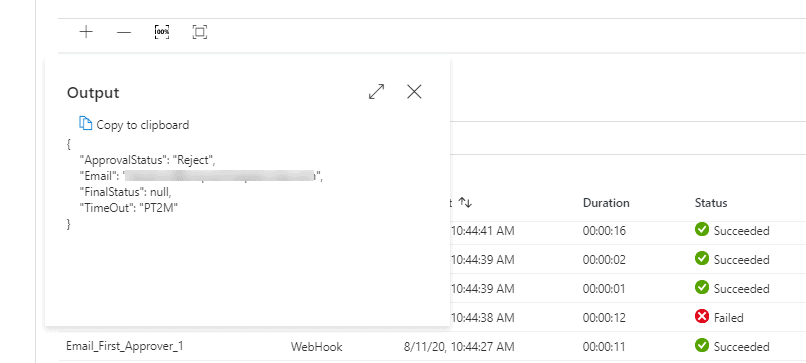Close the Output panel

tap(414, 92)
